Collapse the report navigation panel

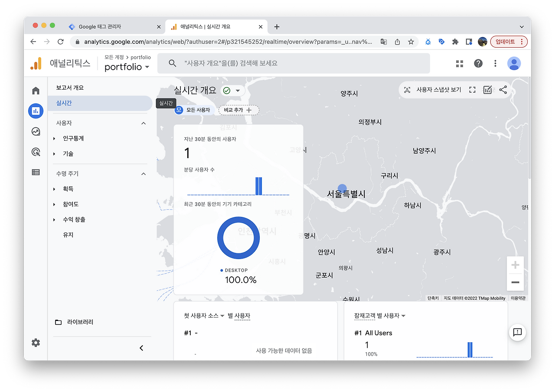141,348
